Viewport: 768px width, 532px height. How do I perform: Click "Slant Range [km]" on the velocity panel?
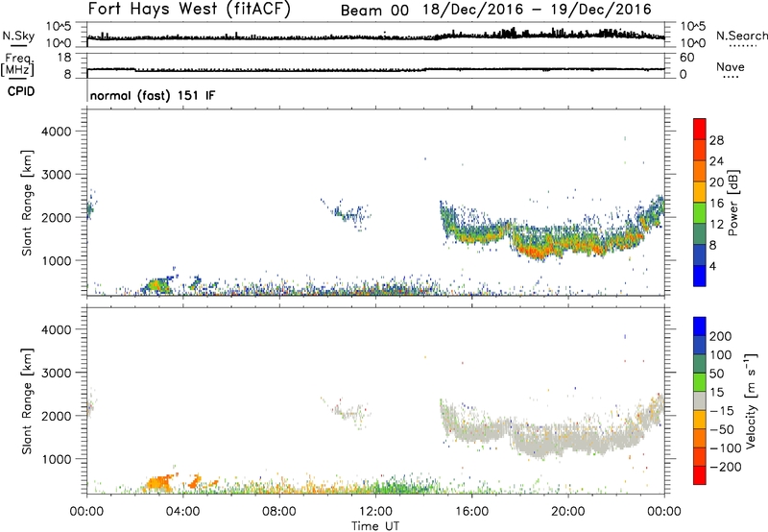(27, 401)
